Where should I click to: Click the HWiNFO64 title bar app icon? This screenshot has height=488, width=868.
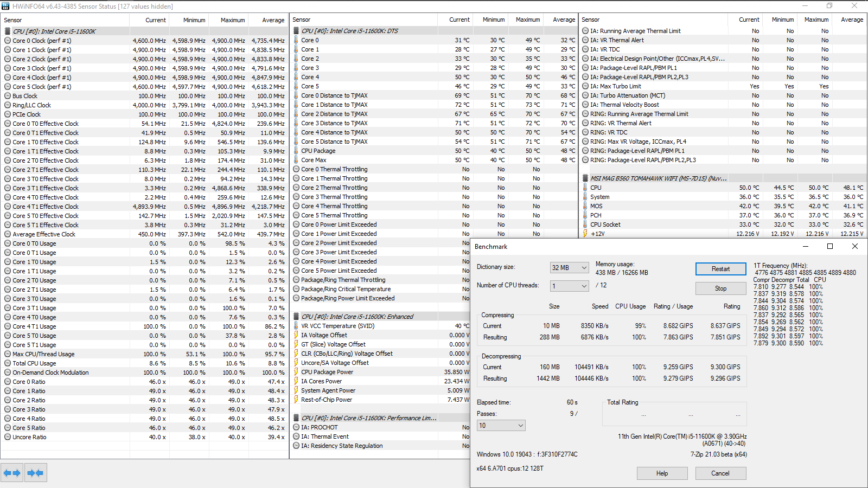tap(5, 6)
